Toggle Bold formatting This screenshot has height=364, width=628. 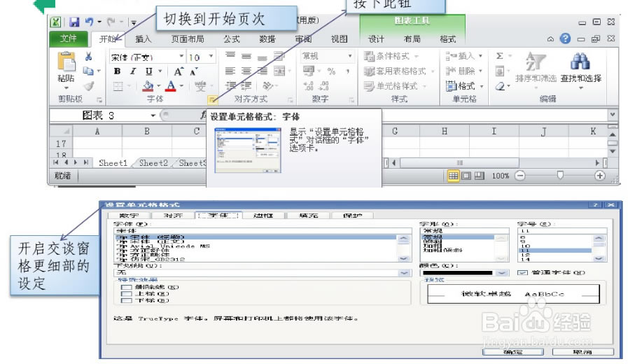coord(117,71)
